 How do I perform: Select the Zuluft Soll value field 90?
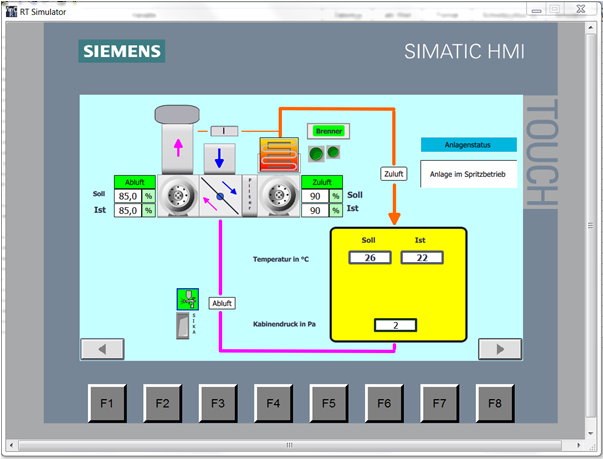[315, 196]
